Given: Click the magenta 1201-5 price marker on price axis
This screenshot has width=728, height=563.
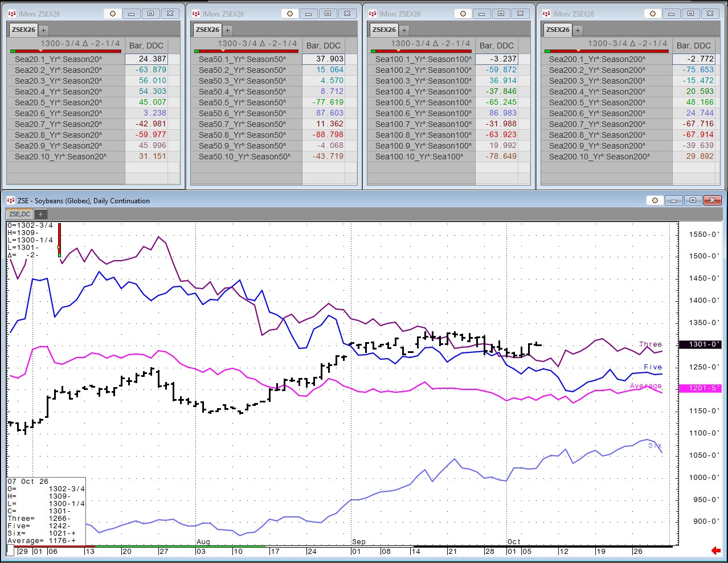Looking at the screenshot, I should click(701, 388).
